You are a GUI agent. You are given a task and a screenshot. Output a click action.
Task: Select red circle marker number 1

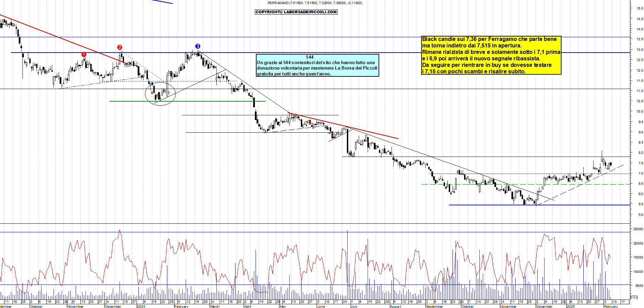84,54
